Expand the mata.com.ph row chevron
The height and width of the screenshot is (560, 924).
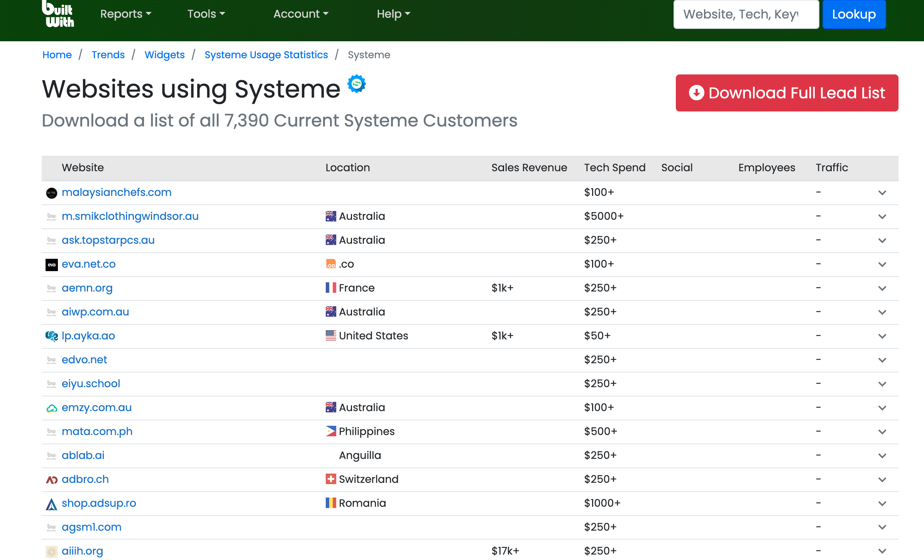[x=882, y=432]
